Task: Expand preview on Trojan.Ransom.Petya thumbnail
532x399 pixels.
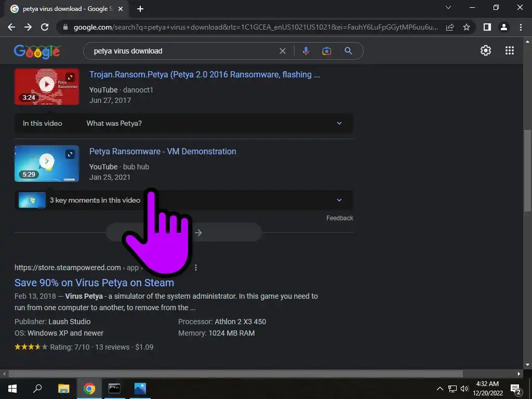Action: (x=70, y=77)
